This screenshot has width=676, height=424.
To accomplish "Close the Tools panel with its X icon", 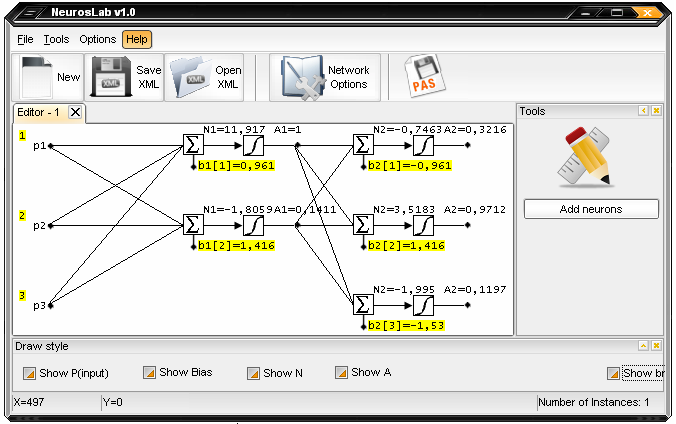I will [x=657, y=111].
